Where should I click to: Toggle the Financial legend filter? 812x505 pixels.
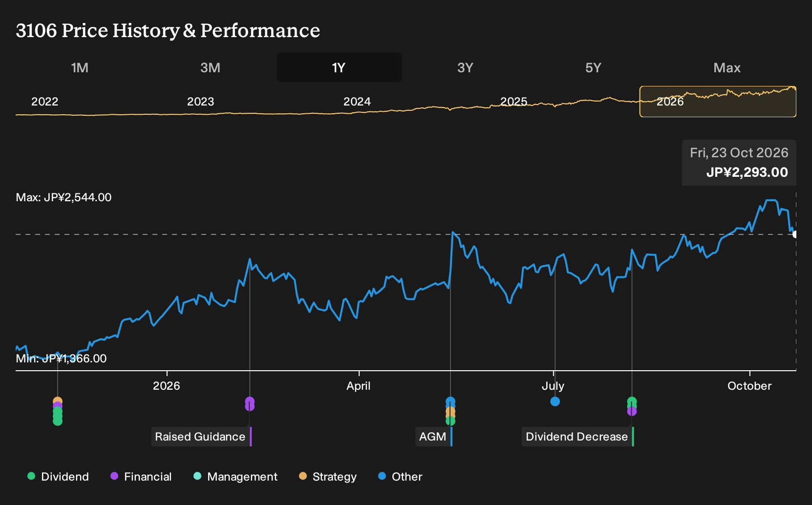click(141, 477)
